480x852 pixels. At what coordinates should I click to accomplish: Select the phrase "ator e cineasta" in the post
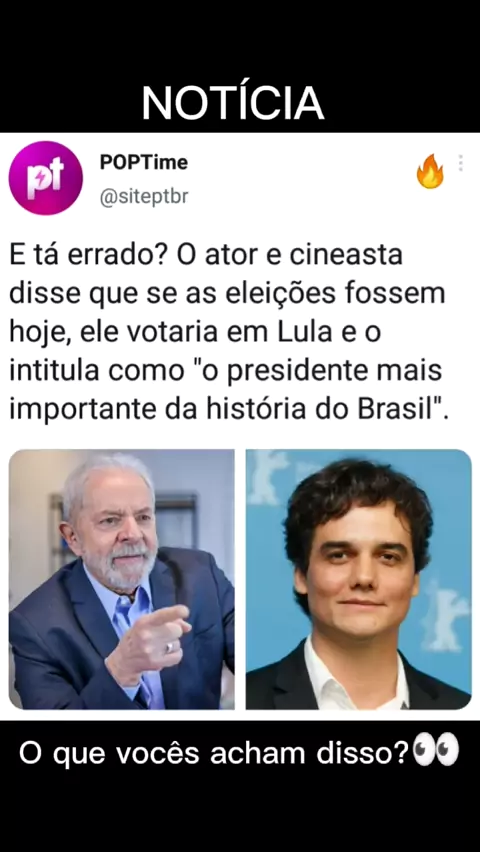304,255
